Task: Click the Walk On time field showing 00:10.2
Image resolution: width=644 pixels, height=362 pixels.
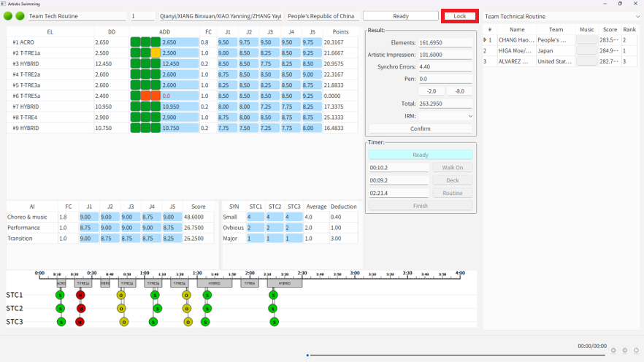Action: [399, 167]
